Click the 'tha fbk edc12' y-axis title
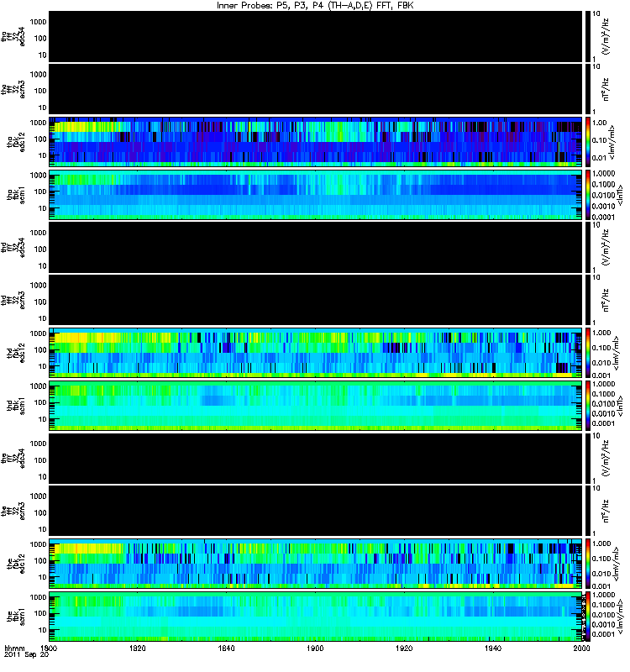 (16, 142)
